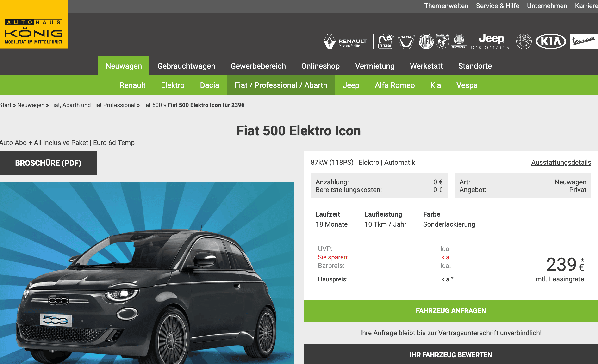Open the Fiat Professional logo
598x364 pixels.
pos(459,42)
